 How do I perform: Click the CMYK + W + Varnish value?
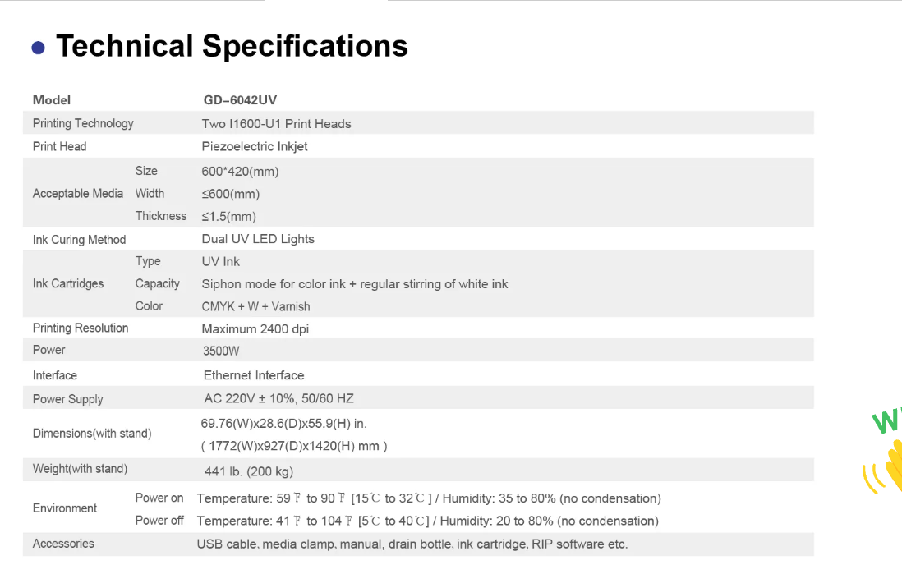[255, 306]
